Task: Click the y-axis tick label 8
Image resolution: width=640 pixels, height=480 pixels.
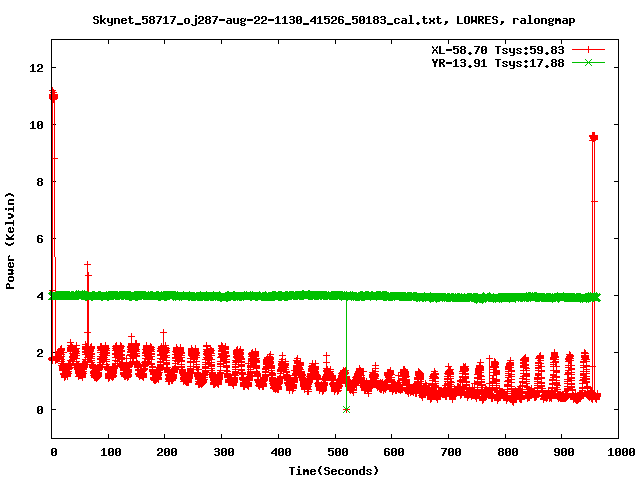Action: point(40,182)
